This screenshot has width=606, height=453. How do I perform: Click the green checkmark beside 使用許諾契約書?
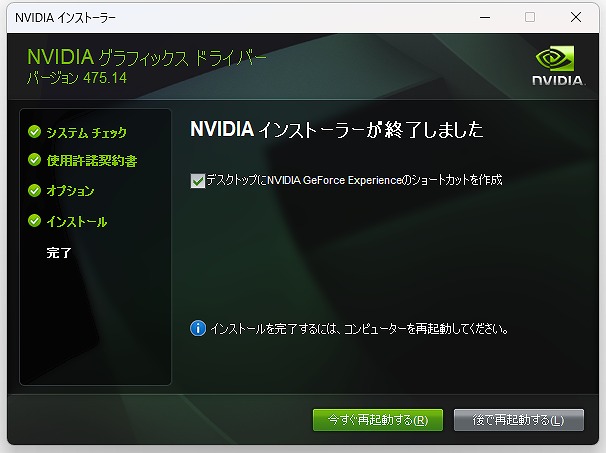35,160
